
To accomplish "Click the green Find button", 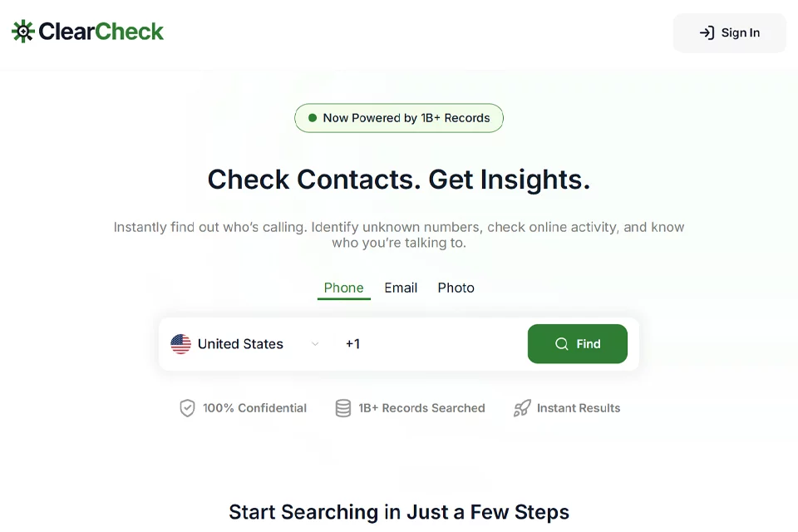I will [577, 344].
